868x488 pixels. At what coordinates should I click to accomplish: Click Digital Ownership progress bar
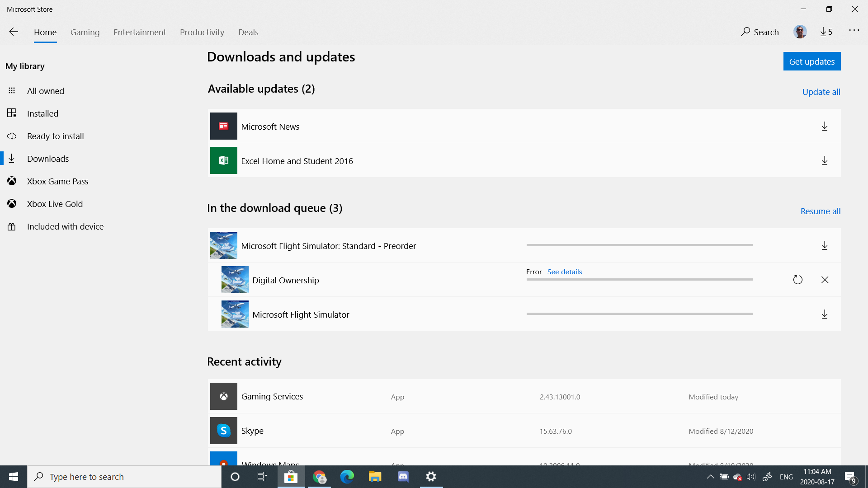[x=639, y=280]
